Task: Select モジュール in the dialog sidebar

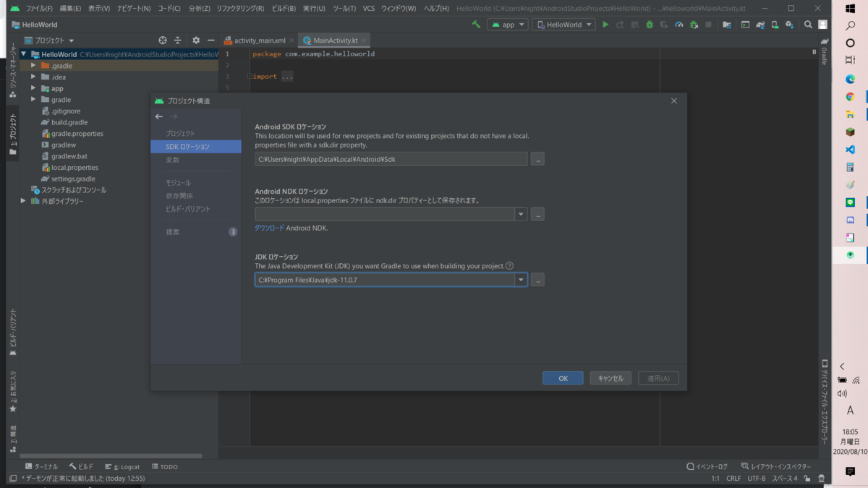Action: coord(178,183)
